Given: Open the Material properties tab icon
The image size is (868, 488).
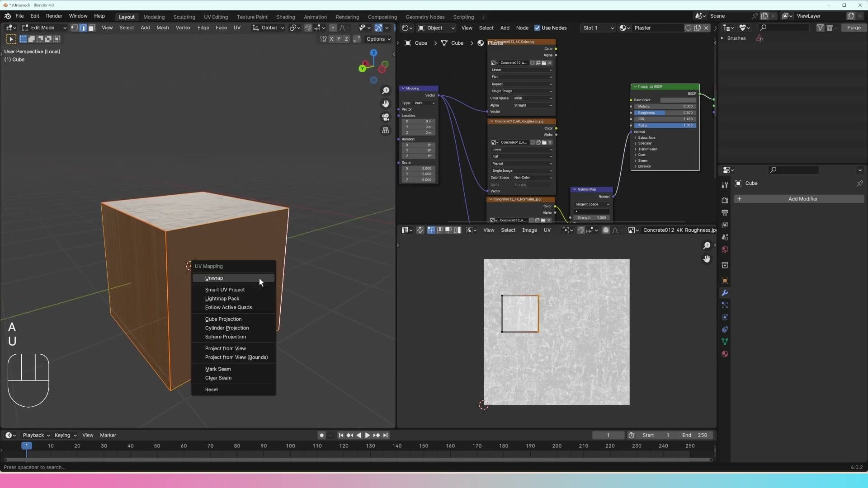Looking at the screenshot, I should 725,354.
